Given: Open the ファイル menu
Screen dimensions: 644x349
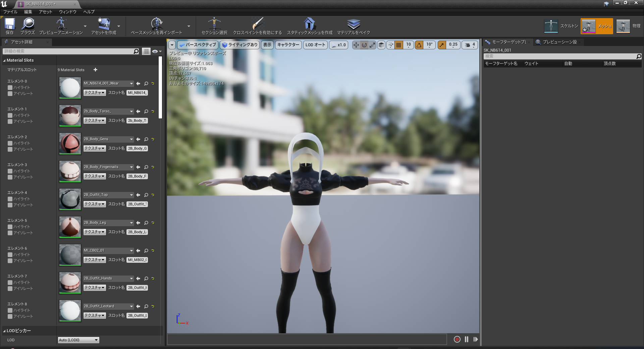Looking at the screenshot, I should click(10, 12).
